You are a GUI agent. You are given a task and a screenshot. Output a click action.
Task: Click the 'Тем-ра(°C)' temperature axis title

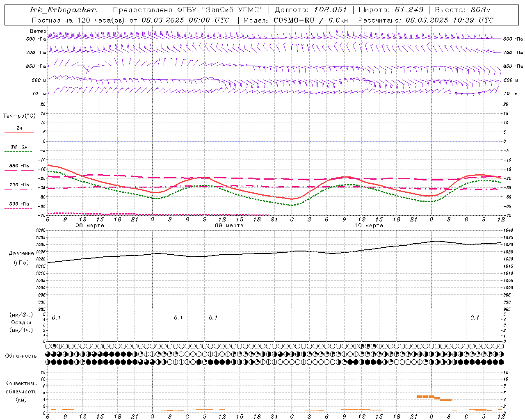click(19, 116)
